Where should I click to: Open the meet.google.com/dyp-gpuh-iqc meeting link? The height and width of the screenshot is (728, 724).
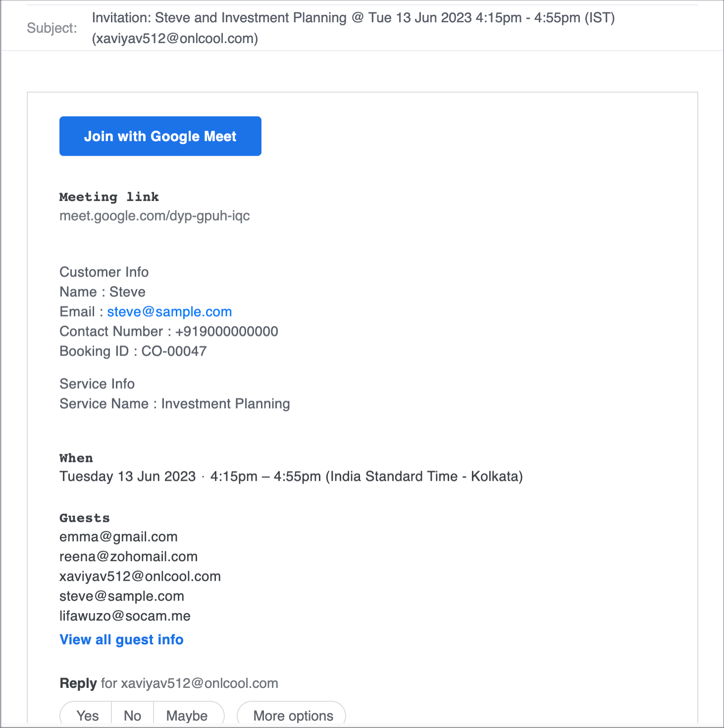coord(155,216)
